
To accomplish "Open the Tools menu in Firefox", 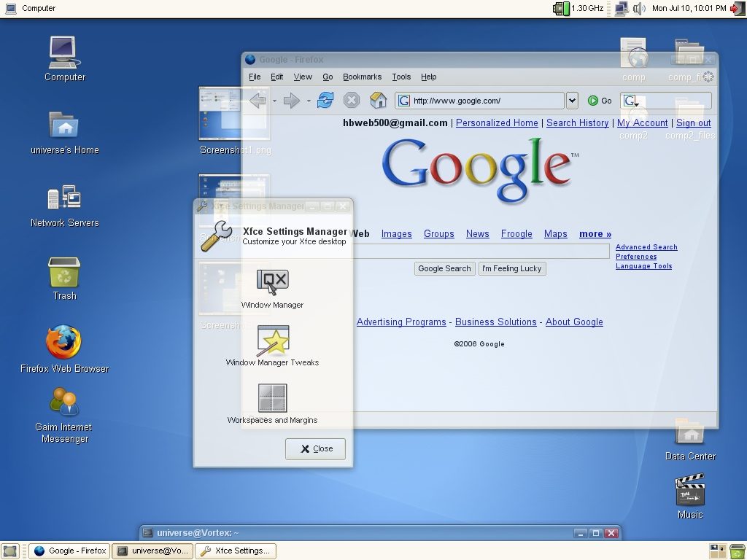I will pos(401,77).
